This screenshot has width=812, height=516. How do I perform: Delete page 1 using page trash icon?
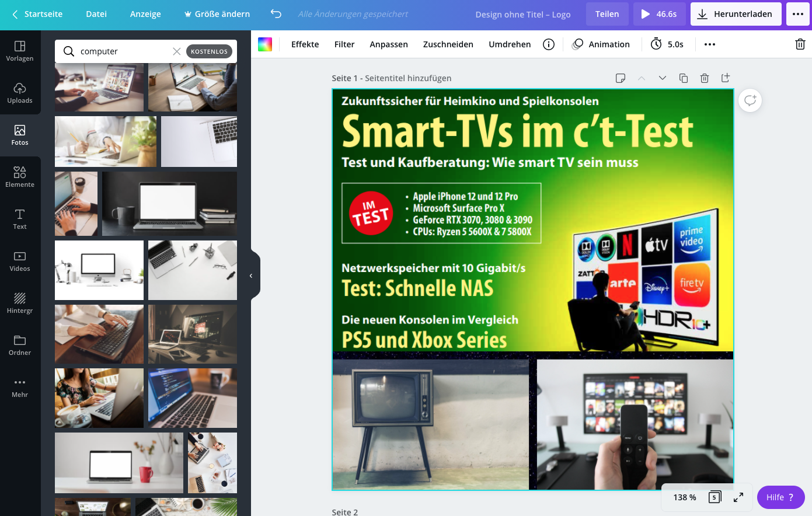point(705,78)
